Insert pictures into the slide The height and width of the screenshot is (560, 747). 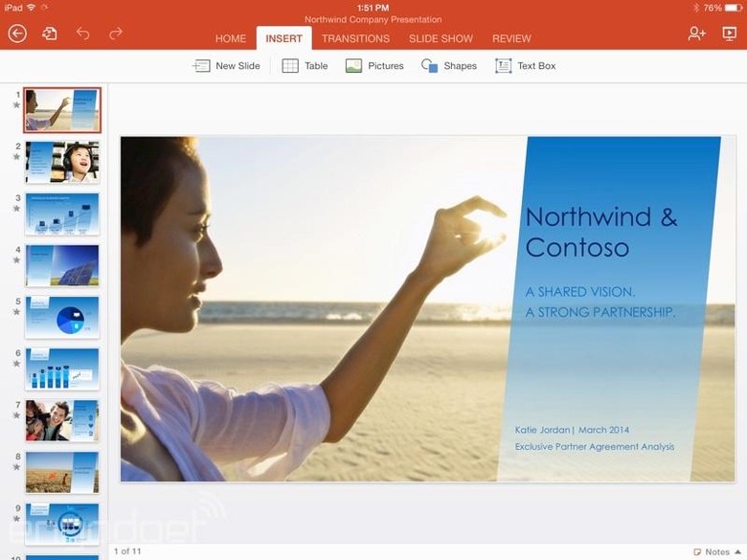[374, 66]
